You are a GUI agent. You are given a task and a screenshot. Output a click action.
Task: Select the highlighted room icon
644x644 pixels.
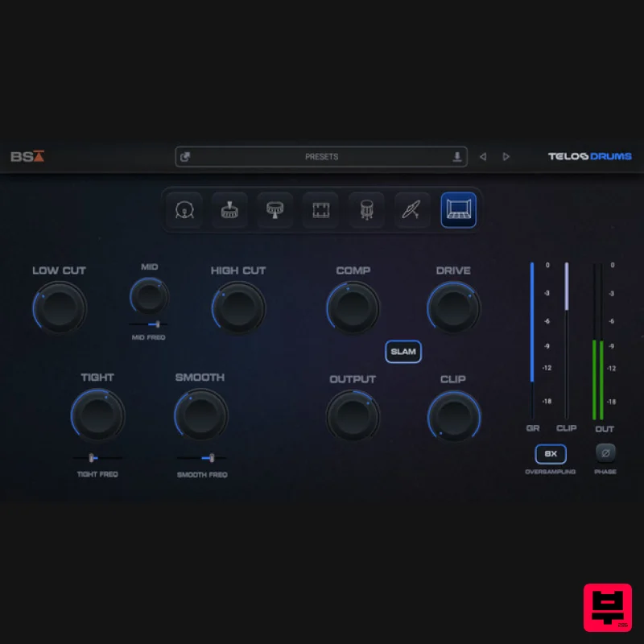tap(458, 210)
